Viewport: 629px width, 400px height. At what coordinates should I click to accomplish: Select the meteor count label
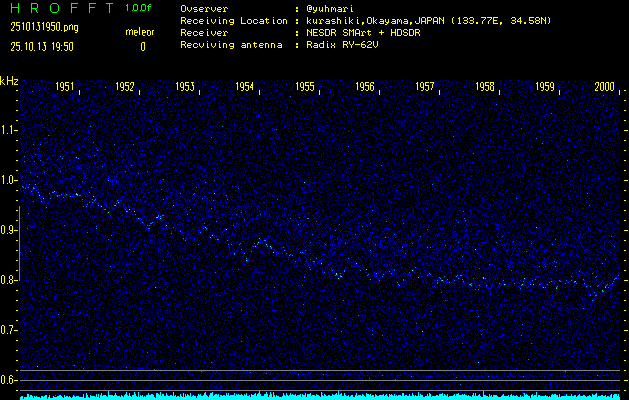[140, 33]
